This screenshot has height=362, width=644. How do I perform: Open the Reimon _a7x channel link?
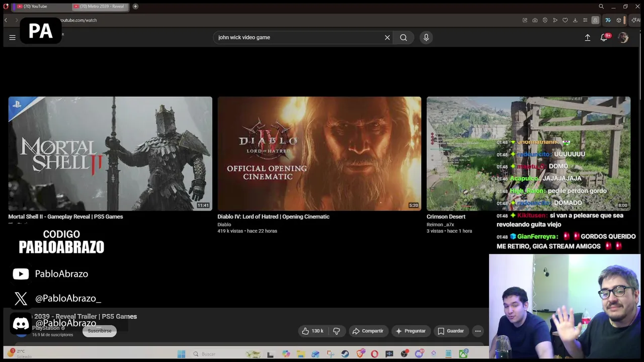pos(440,225)
